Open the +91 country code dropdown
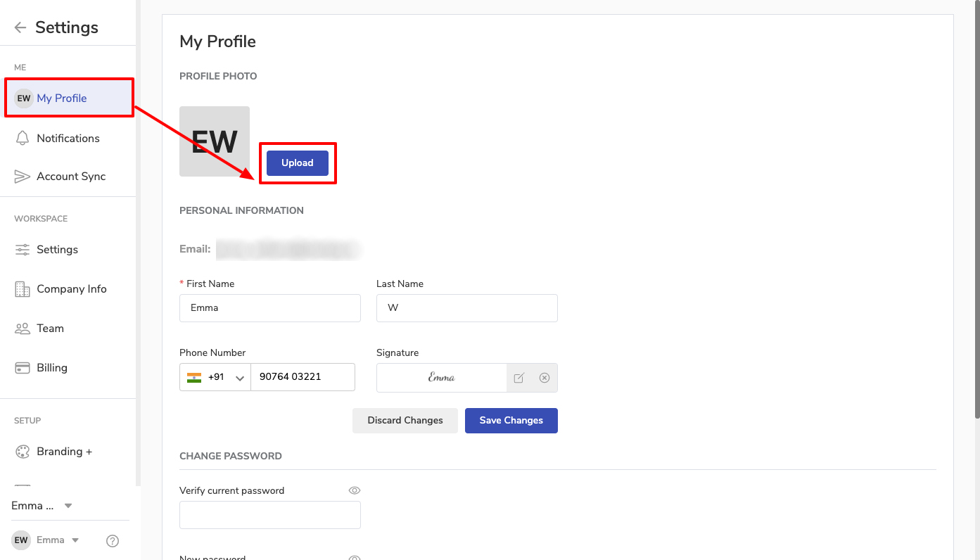The height and width of the screenshot is (560, 980). (x=215, y=377)
